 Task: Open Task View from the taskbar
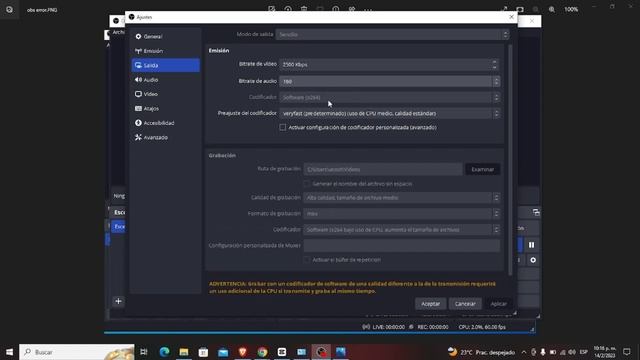click(x=144, y=352)
